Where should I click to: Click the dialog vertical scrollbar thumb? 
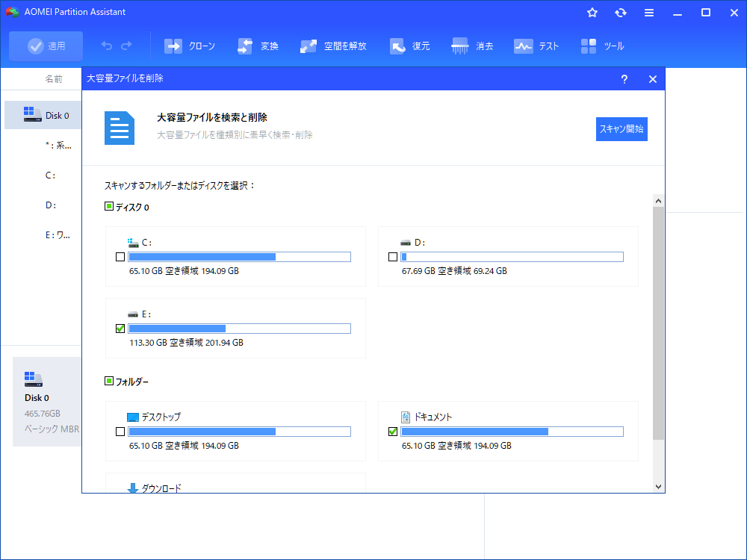[658, 323]
